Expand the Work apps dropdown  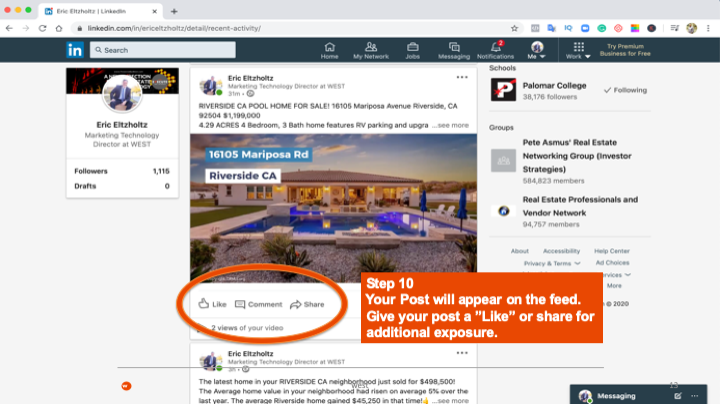click(x=578, y=51)
